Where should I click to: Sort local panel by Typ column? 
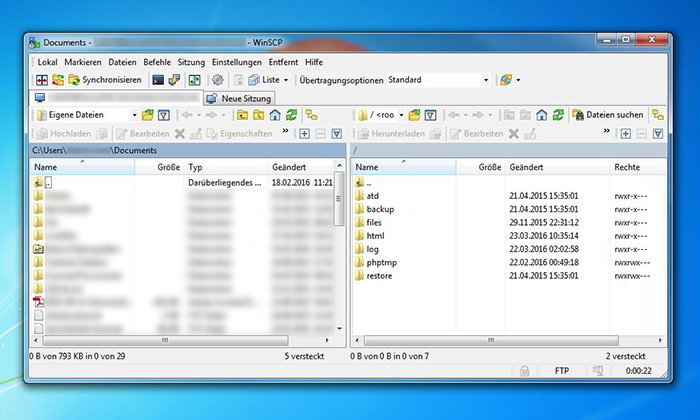click(226, 167)
